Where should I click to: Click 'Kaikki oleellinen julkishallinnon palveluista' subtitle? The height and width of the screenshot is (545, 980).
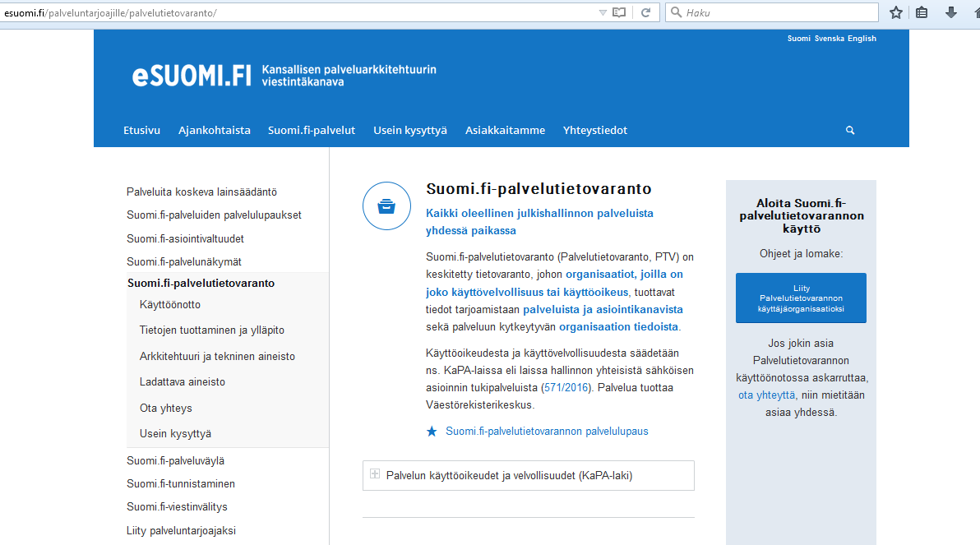[539, 213]
